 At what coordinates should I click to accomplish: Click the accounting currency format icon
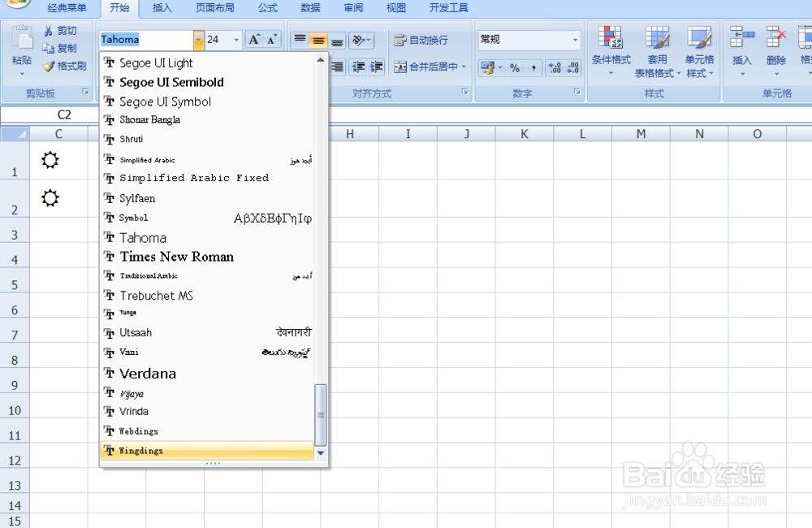coord(487,67)
